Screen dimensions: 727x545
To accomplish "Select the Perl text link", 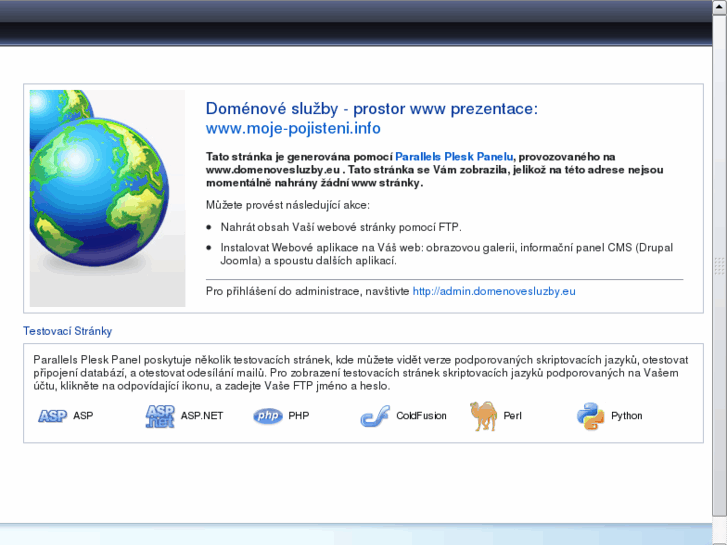I will point(512,416).
